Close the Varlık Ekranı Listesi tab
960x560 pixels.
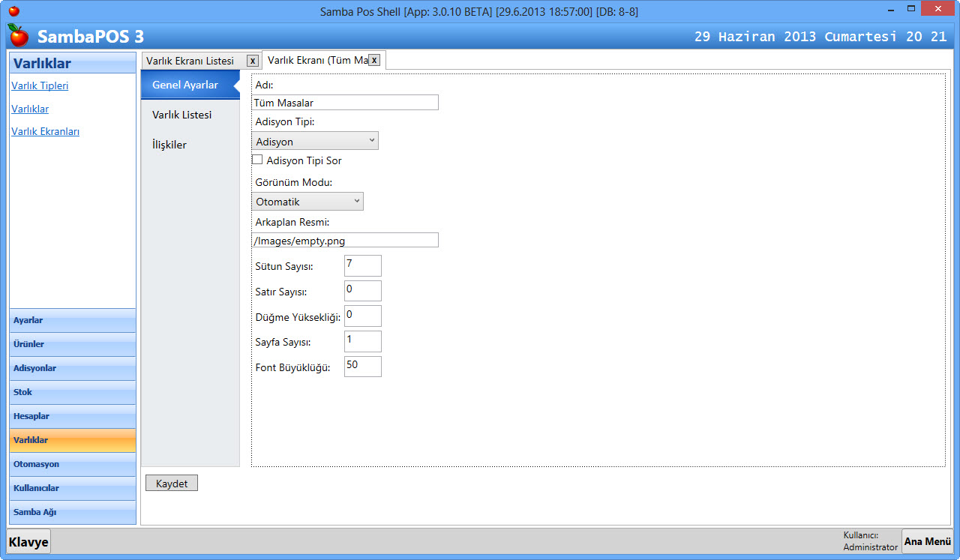253,61
